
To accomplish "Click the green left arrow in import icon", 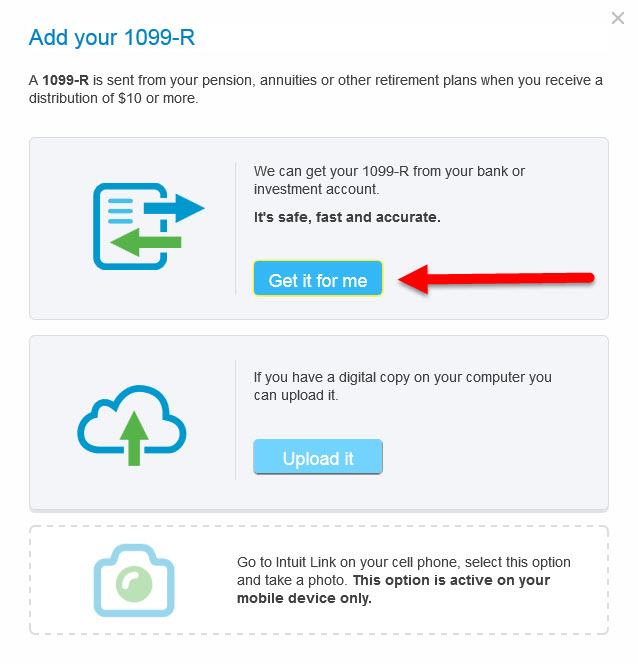I will click(146, 242).
